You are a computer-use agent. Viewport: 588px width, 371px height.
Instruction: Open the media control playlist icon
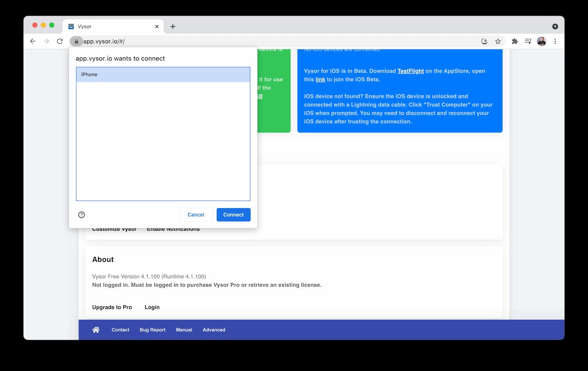tap(528, 41)
